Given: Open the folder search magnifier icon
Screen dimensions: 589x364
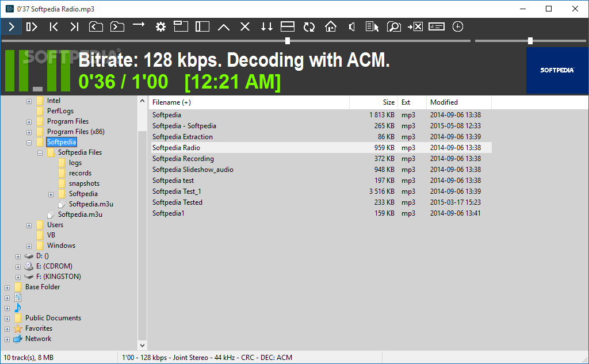Looking at the screenshot, I should tap(393, 26).
